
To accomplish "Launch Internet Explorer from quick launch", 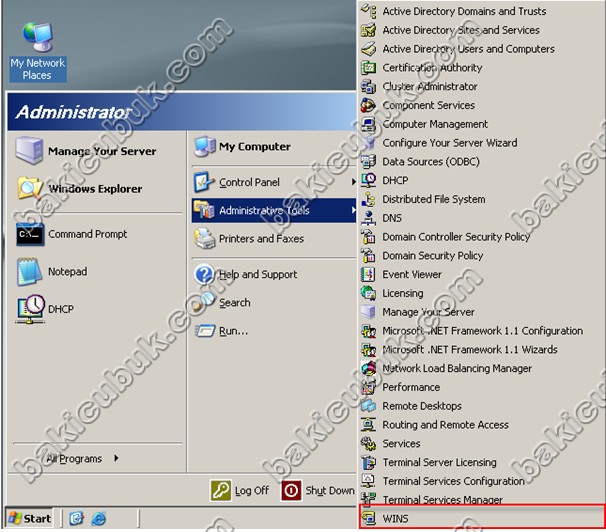I will pyautogui.click(x=98, y=518).
